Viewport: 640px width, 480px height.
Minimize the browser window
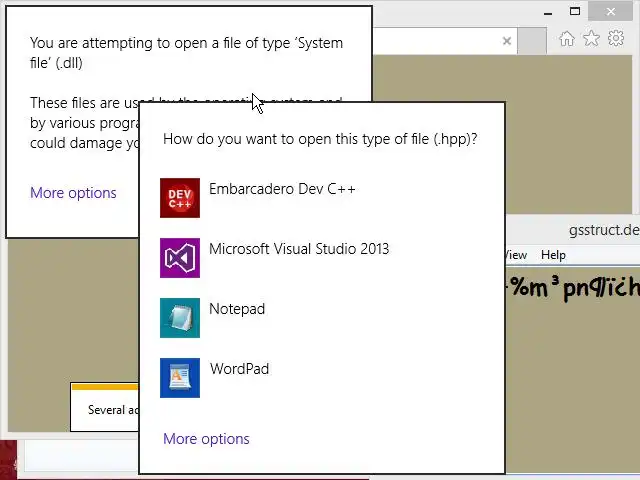548,12
